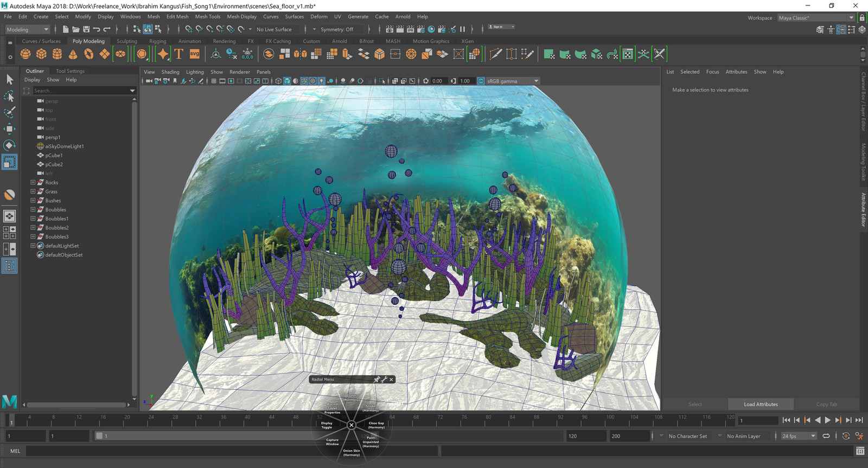This screenshot has width=868, height=468.
Task: Choose Display Toggle in radial menu
Action: pos(327,425)
